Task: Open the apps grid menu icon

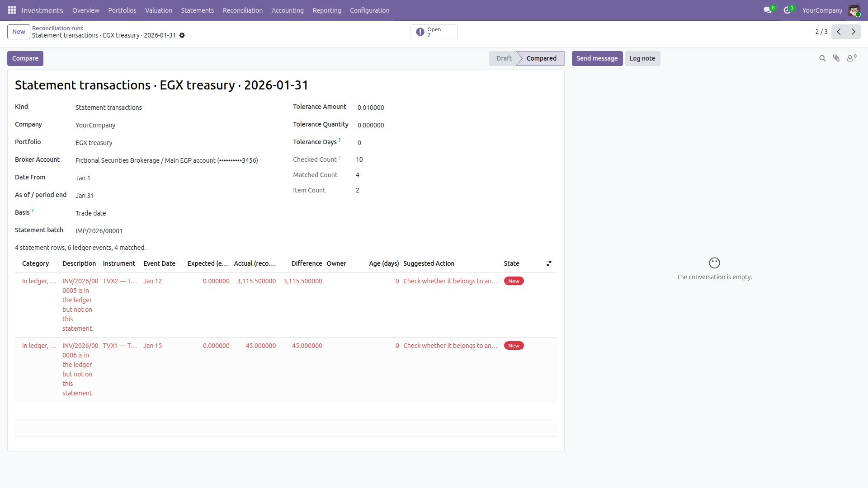Action: [12, 10]
